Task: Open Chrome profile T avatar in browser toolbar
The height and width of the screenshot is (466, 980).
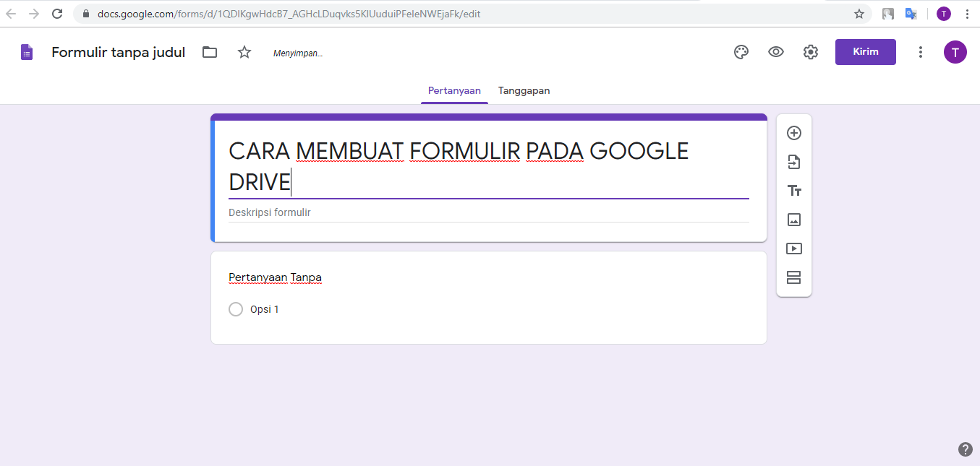Action: [x=944, y=14]
